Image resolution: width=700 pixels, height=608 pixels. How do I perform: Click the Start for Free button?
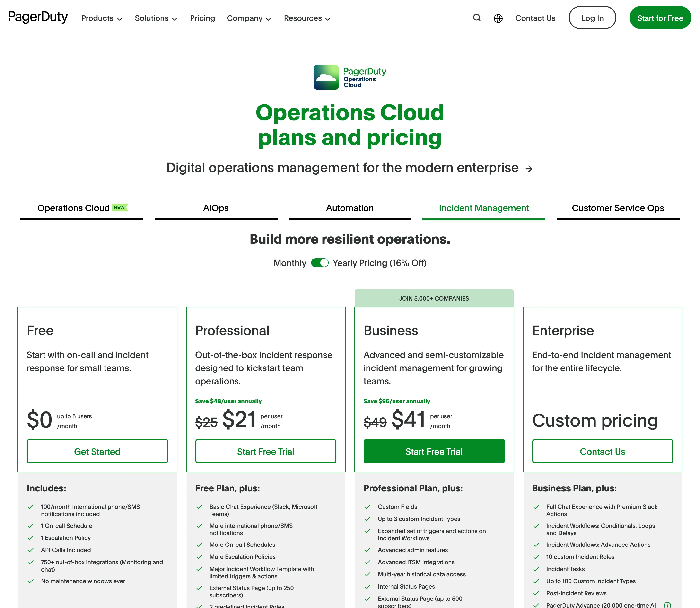coord(660,18)
